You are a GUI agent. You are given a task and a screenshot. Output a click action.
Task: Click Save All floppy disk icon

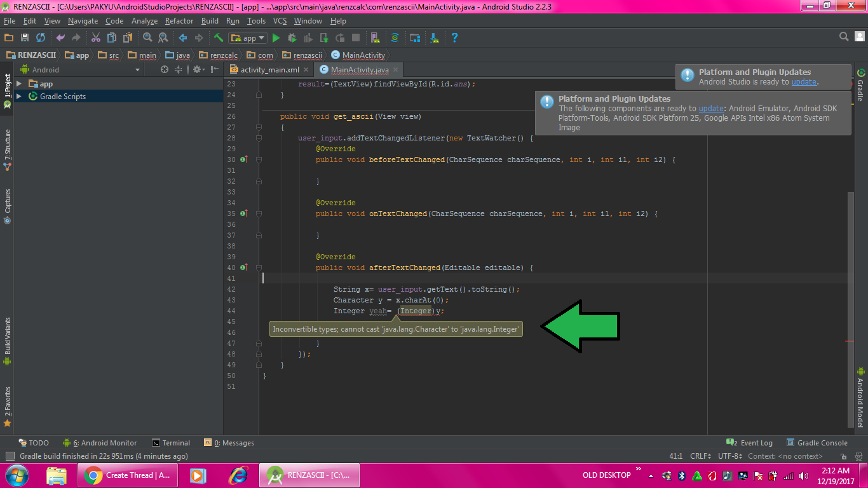tap(25, 38)
